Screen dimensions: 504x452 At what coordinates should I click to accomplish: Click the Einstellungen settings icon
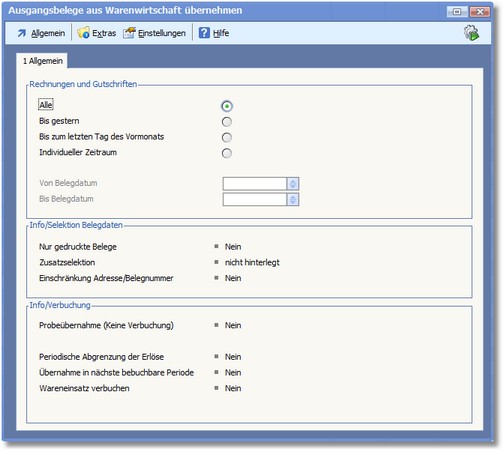point(129,33)
